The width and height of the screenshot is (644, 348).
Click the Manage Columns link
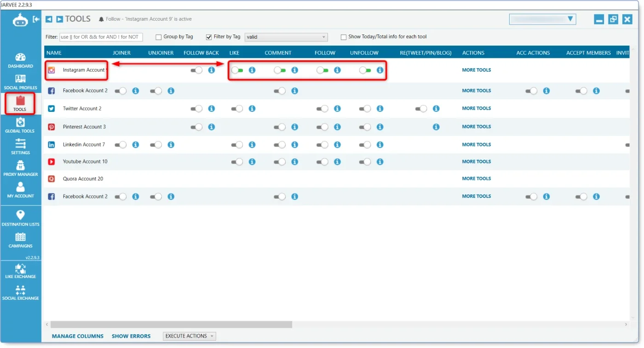[x=78, y=336]
